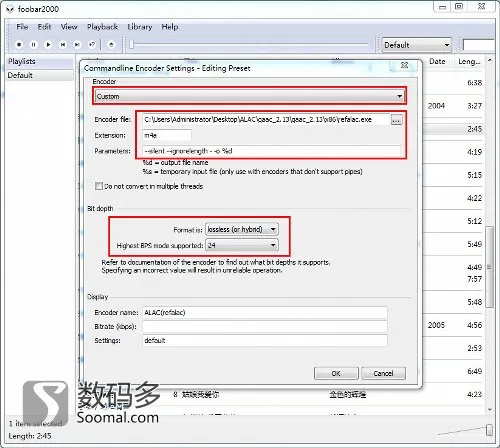The image size is (500, 448).
Task: Maximize the foobar2000 window
Action: (459, 6)
